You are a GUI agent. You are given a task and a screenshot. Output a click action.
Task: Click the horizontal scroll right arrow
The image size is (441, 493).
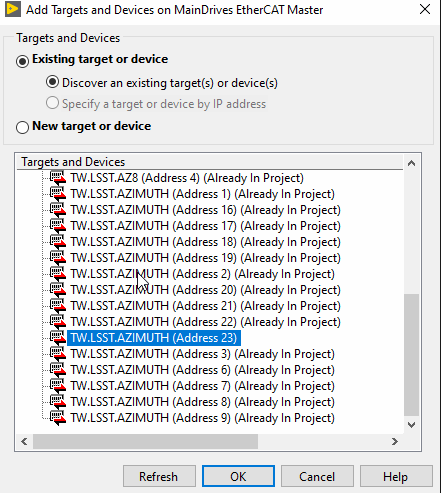395,441
